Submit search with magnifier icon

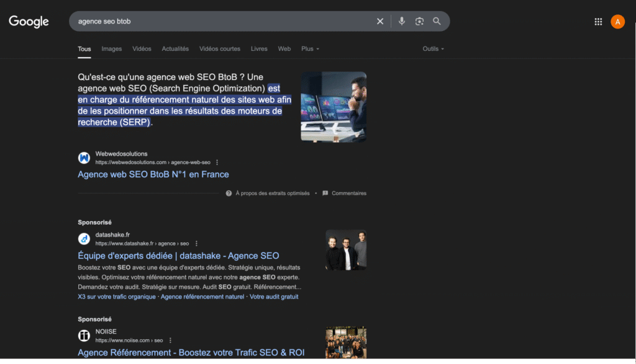(437, 21)
